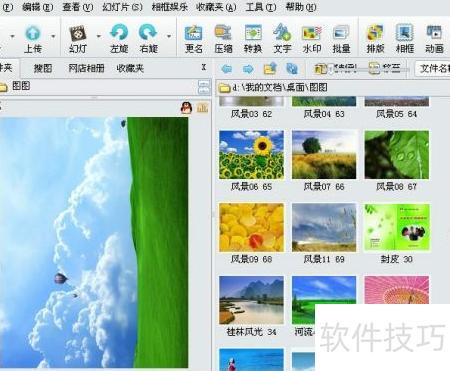The height and width of the screenshot is (371, 450).
Task: Click the QQ penguin share icon
Action: 186,107
